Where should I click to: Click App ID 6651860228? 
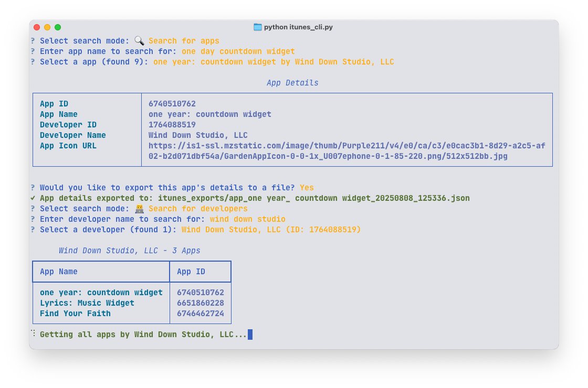[201, 303]
